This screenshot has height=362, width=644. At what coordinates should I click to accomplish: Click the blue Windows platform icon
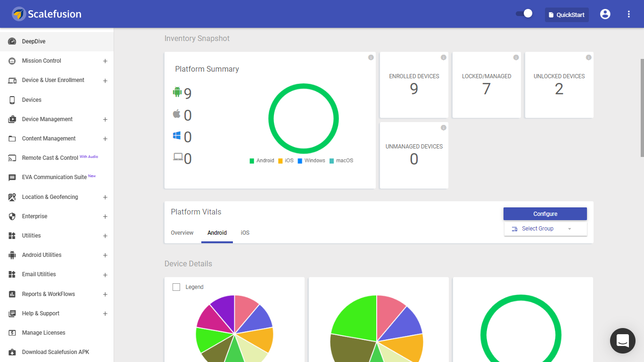coord(177,136)
